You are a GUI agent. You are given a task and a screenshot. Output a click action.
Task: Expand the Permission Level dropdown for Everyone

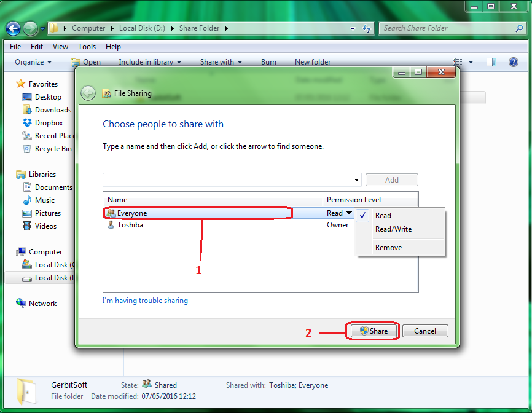coord(348,213)
